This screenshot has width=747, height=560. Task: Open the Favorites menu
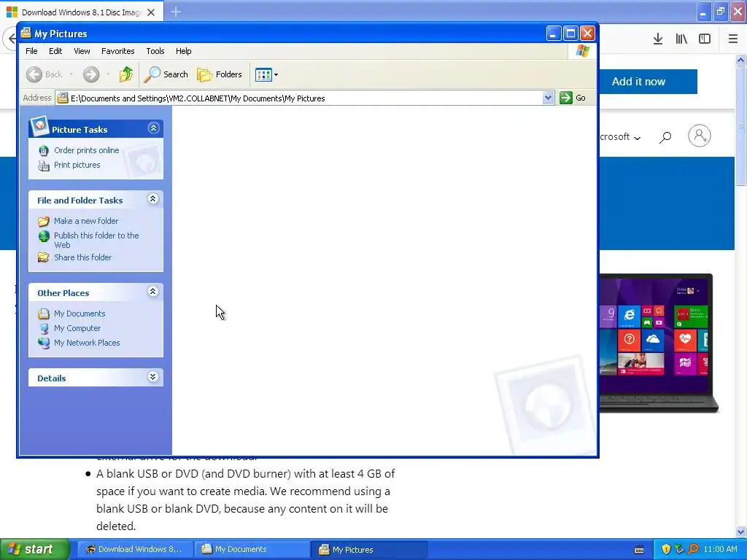click(x=117, y=51)
